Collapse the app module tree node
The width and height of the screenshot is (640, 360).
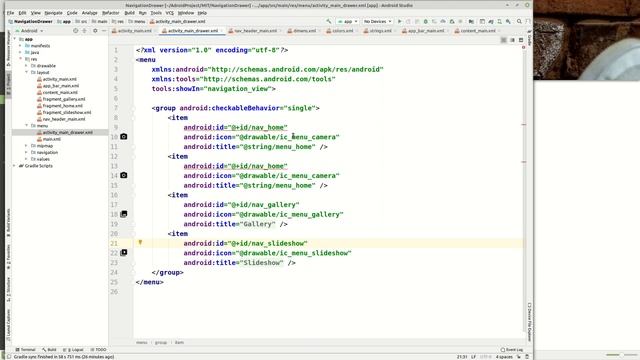(15, 39)
